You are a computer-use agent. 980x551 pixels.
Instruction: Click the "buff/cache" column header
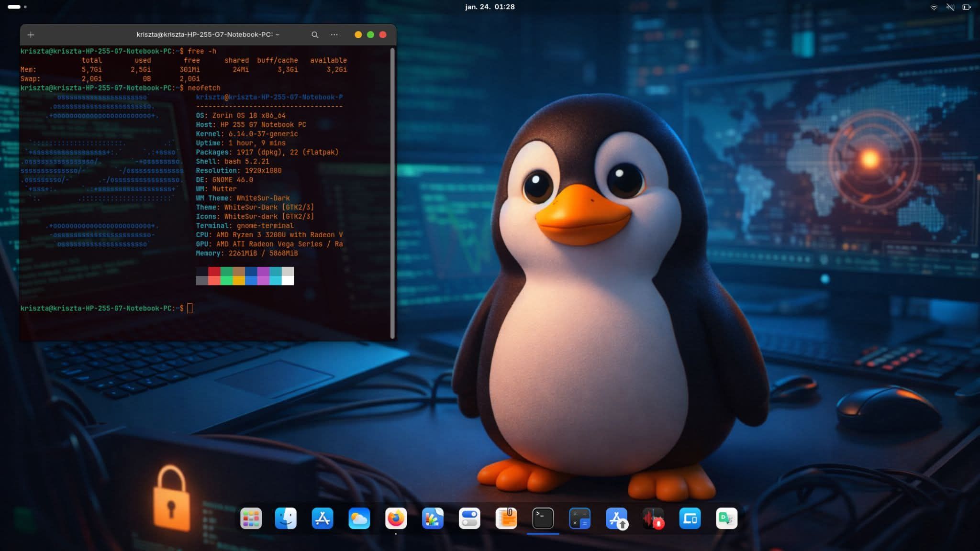point(278,60)
